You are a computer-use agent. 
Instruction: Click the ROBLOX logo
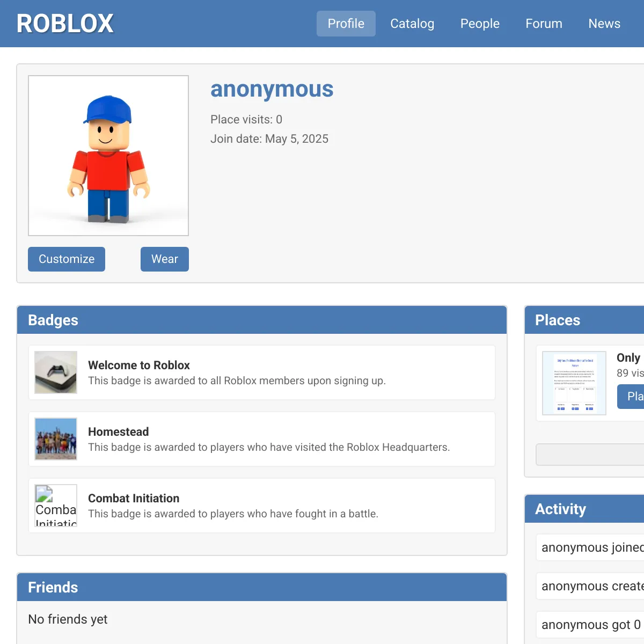(65, 24)
